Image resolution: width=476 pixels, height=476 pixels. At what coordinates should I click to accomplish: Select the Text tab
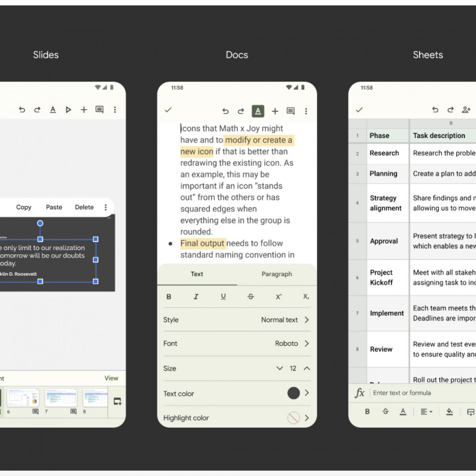[197, 274]
